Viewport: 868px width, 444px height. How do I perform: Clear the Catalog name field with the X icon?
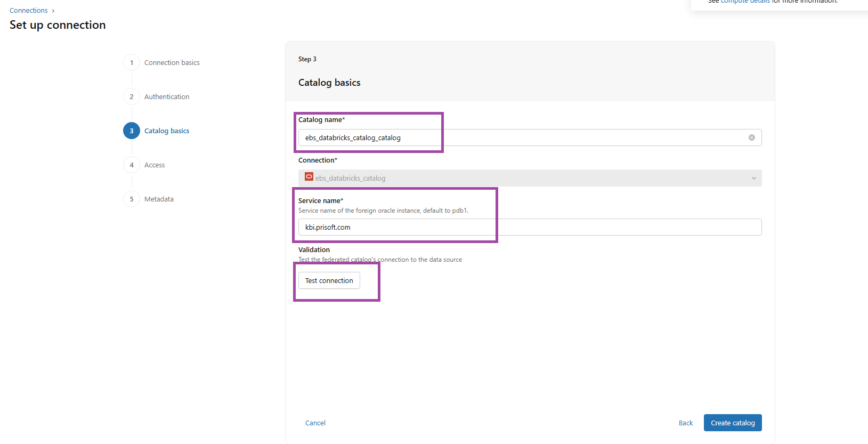point(751,138)
